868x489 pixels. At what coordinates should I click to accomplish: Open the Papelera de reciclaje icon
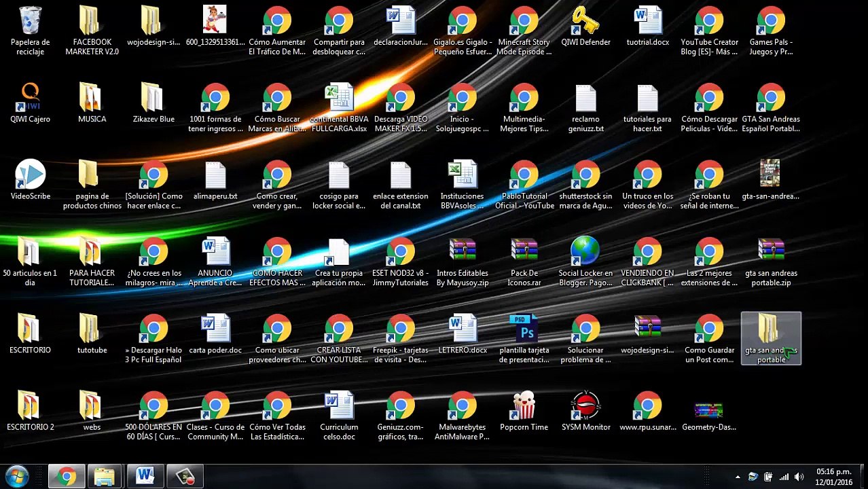pos(30,21)
